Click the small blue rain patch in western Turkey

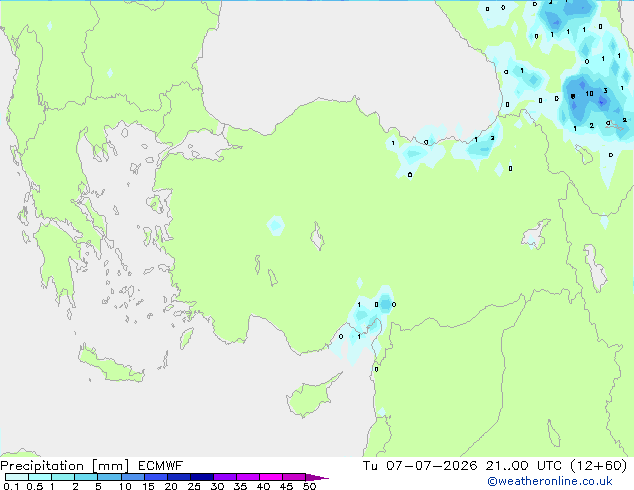click(276, 226)
